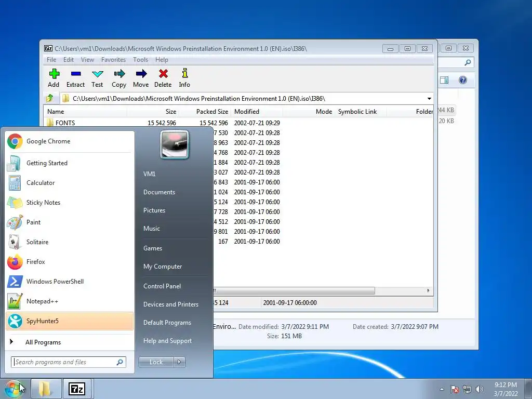Open Sticky Notes from Start menu

pos(70,203)
